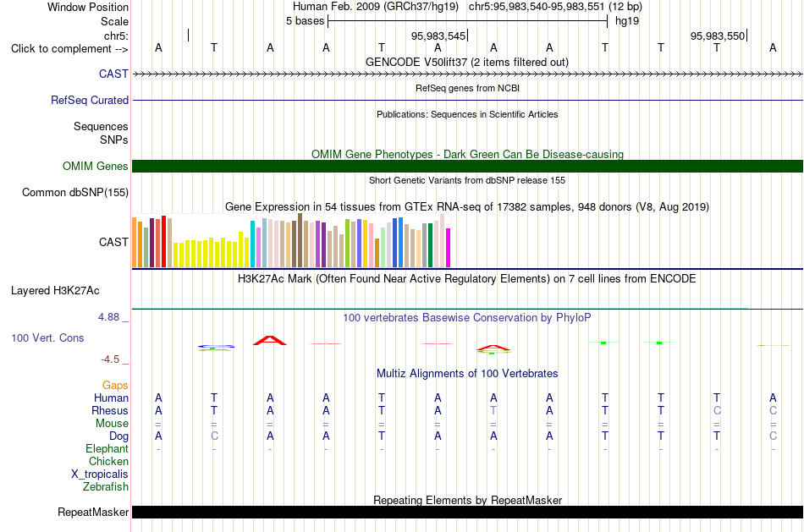Click the CAST GENCODE gene track label
The height and width of the screenshot is (532, 804).
click(x=113, y=74)
